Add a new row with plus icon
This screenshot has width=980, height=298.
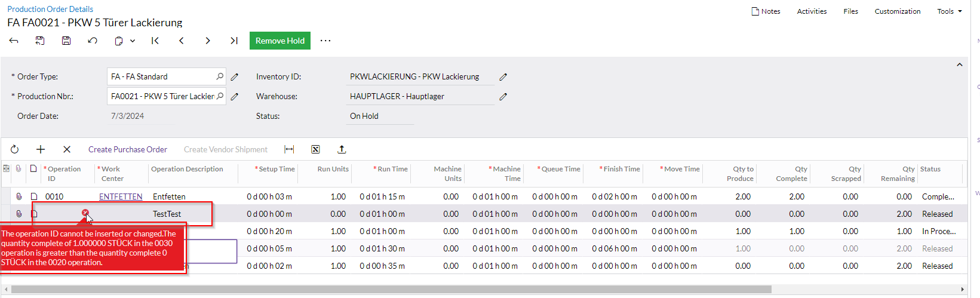point(41,149)
